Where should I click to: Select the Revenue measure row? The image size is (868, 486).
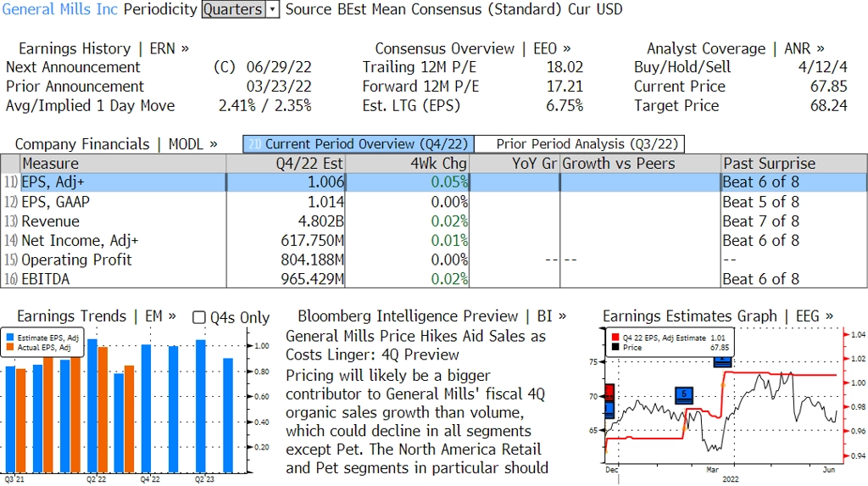point(433,221)
